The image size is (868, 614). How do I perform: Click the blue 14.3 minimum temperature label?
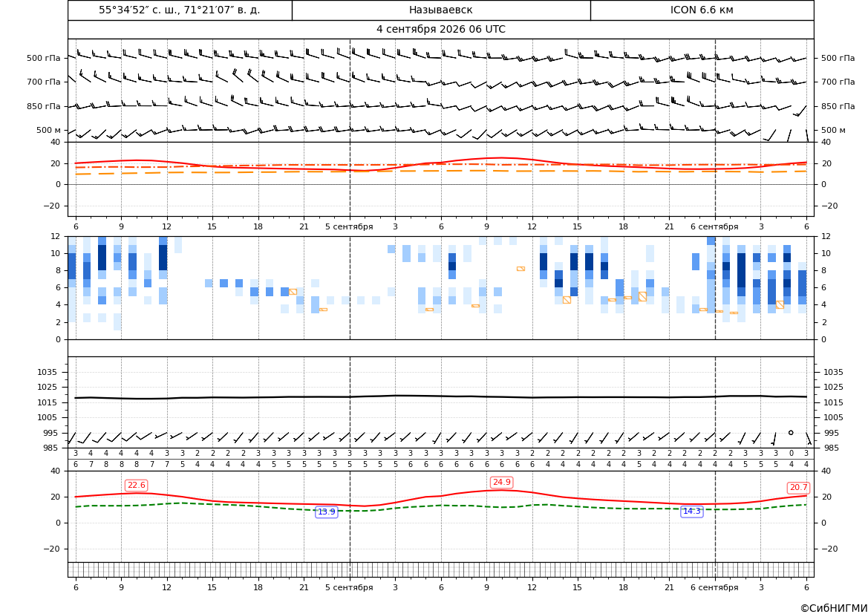(691, 511)
